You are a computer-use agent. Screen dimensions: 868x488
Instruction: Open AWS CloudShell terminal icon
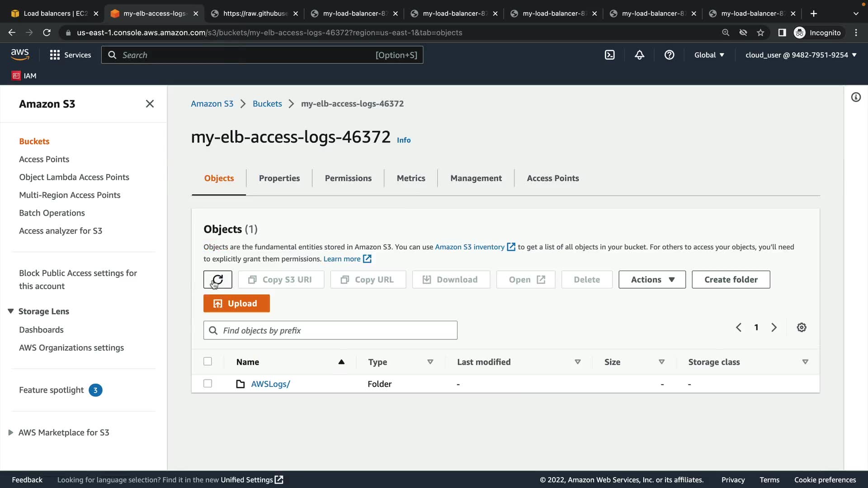click(609, 55)
